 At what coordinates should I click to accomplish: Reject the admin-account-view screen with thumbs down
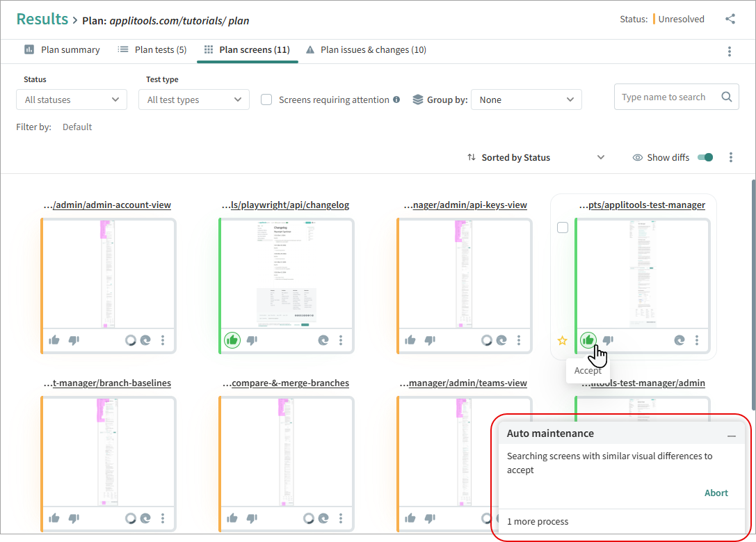[74, 340]
